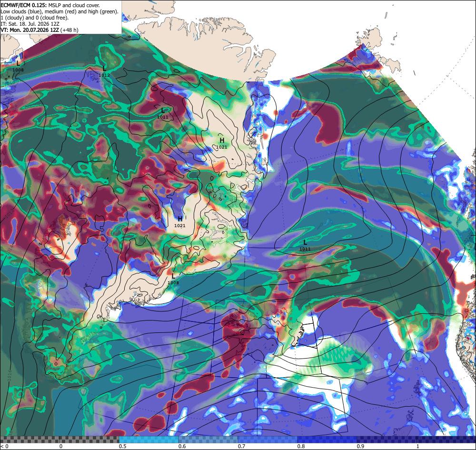Click the northern '1021' high value on Greenland
Image resolution: width=476 pixels, height=450 pixels.
click(222, 147)
